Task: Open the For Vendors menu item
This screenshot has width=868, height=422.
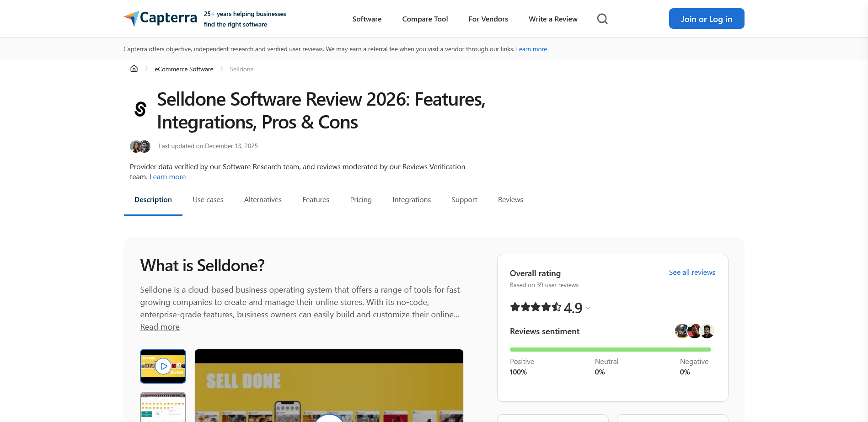Action: click(x=488, y=19)
